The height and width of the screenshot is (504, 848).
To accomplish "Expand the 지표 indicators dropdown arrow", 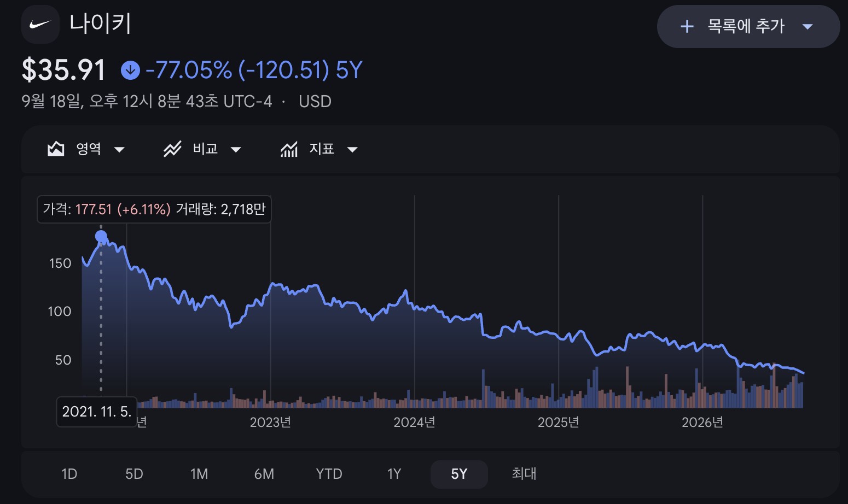I will point(352,149).
